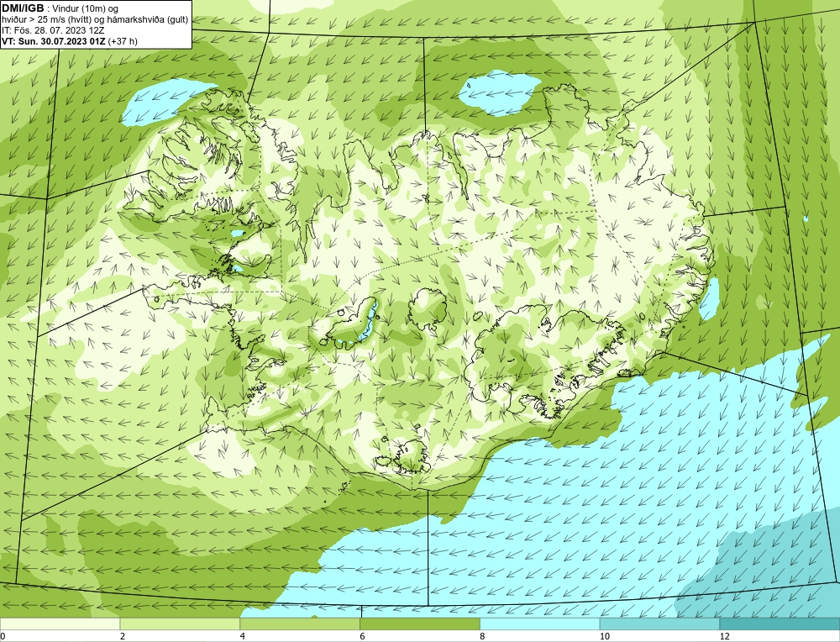The image size is (840, 642).
Task: Click the '(+37 h)' forecast offset text
Action: click(123, 40)
